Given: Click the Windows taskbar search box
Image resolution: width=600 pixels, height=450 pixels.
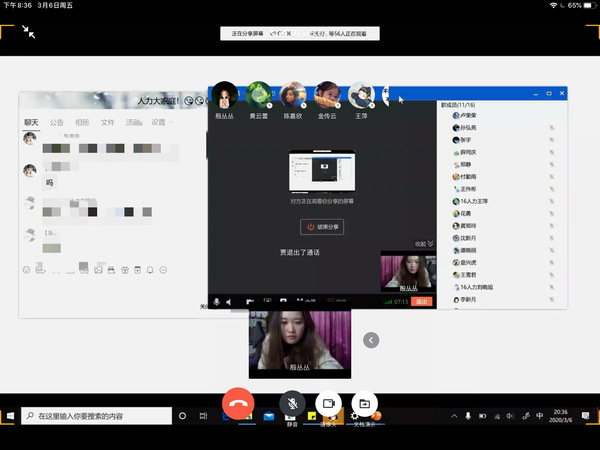Looking at the screenshot, I should (x=95, y=415).
